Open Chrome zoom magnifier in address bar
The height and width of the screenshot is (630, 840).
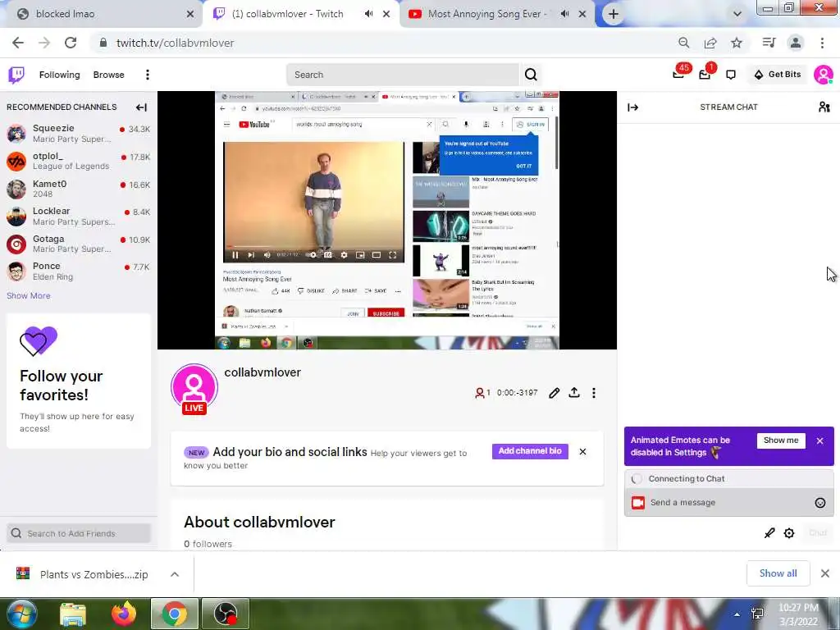pos(683,43)
